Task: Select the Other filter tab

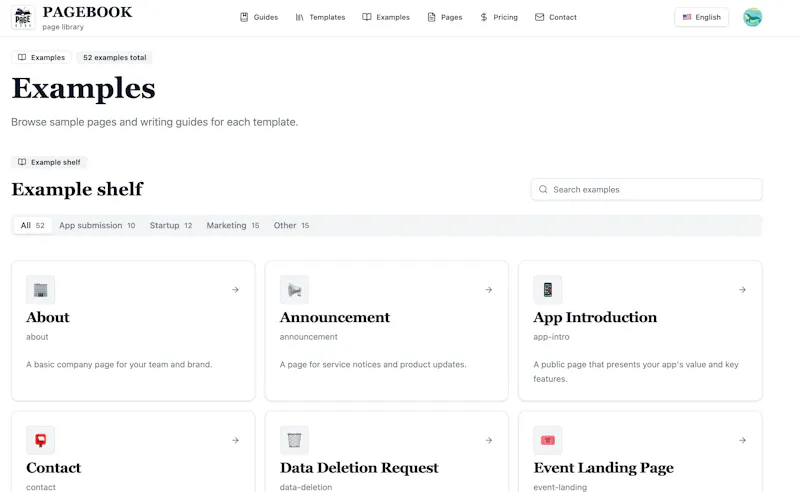Action: (291, 226)
